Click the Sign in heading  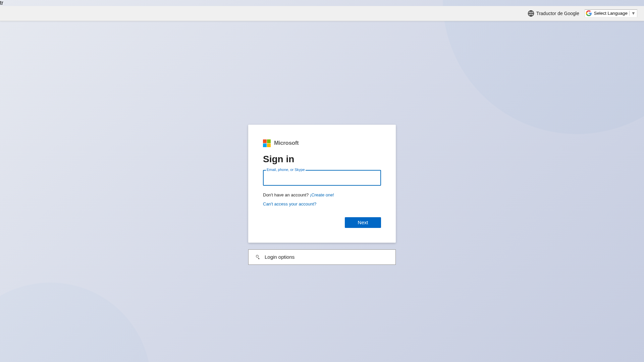pyautogui.click(x=278, y=159)
